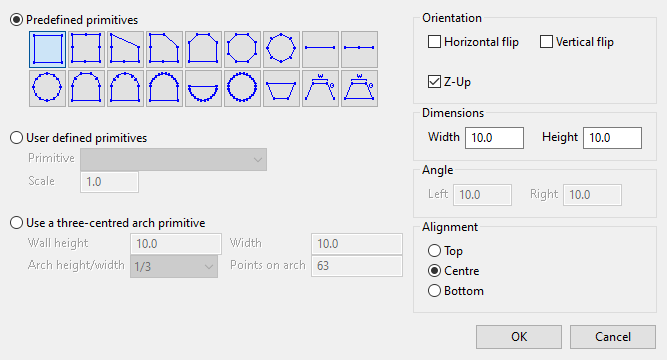Pick the inverted trapezoid primitive
The height and width of the screenshot is (360, 667).
click(x=281, y=88)
